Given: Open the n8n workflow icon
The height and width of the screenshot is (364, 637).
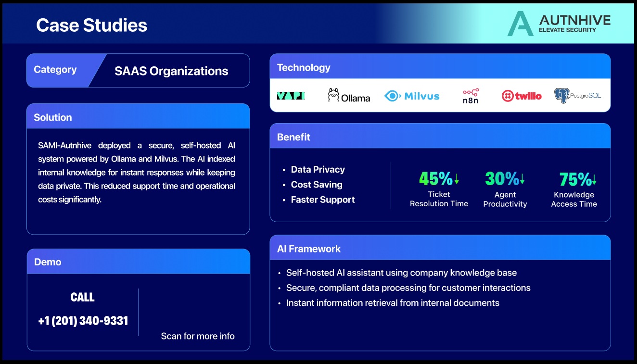Looking at the screenshot, I should [x=469, y=95].
